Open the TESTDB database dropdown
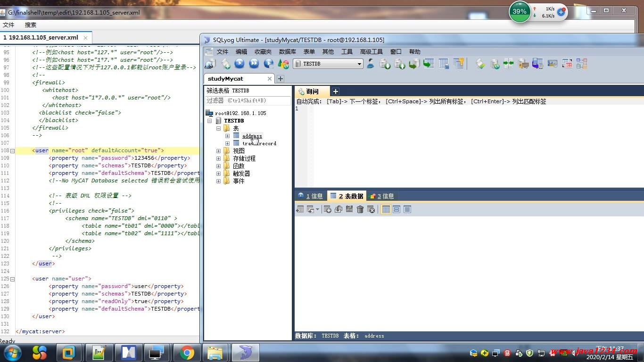Viewport: 644px width, 362px height. pos(359,64)
